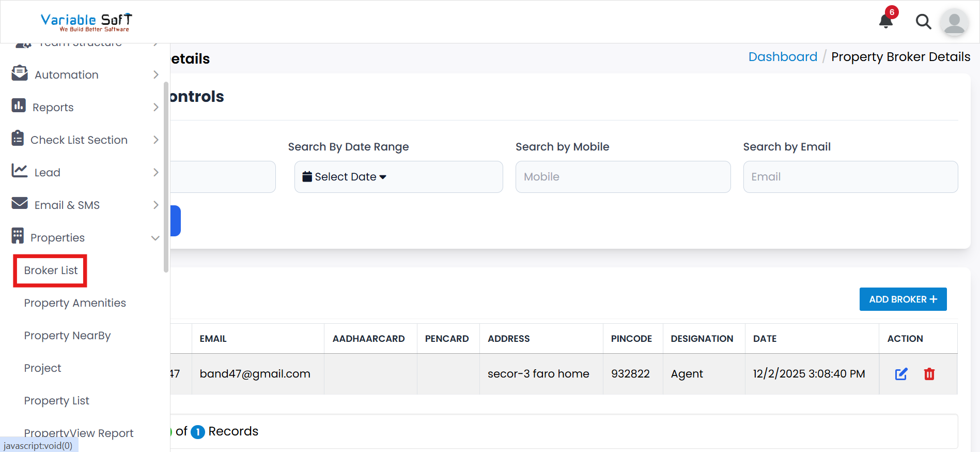Click the Email & SMS envelope icon
The image size is (980, 452).
[x=20, y=204]
